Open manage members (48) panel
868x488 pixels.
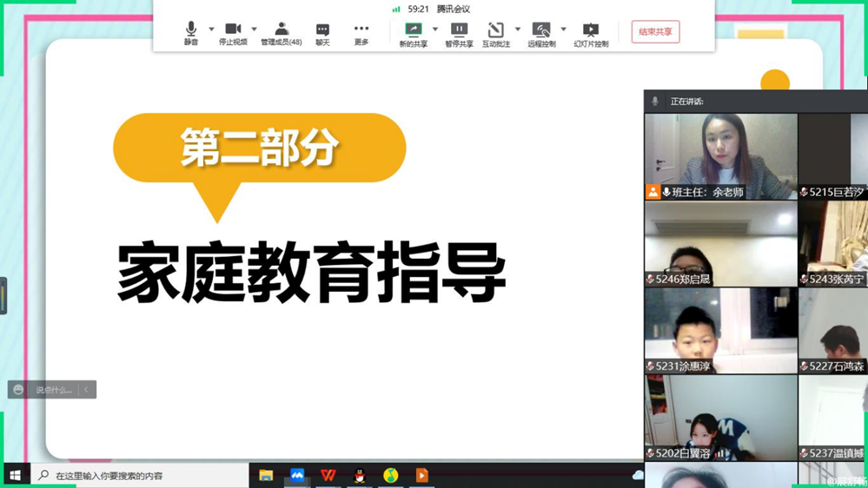(x=282, y=33)
